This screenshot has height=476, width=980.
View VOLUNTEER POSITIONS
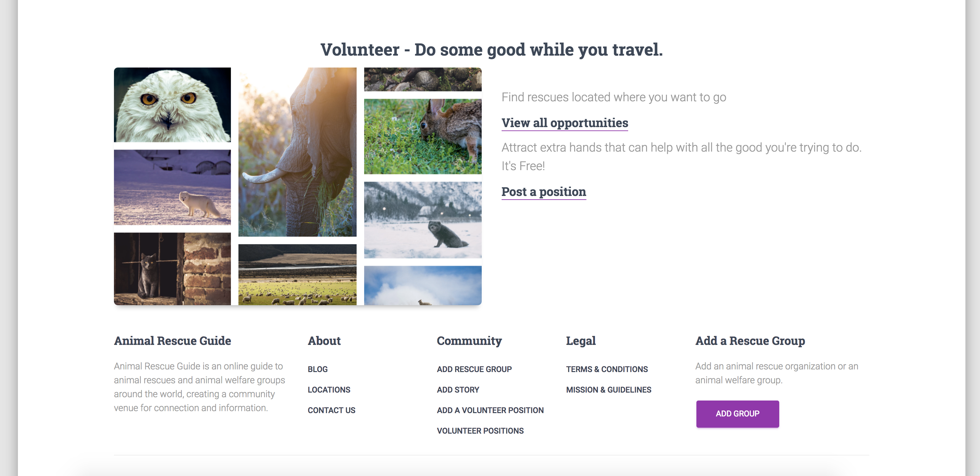(x=480, y=430)
